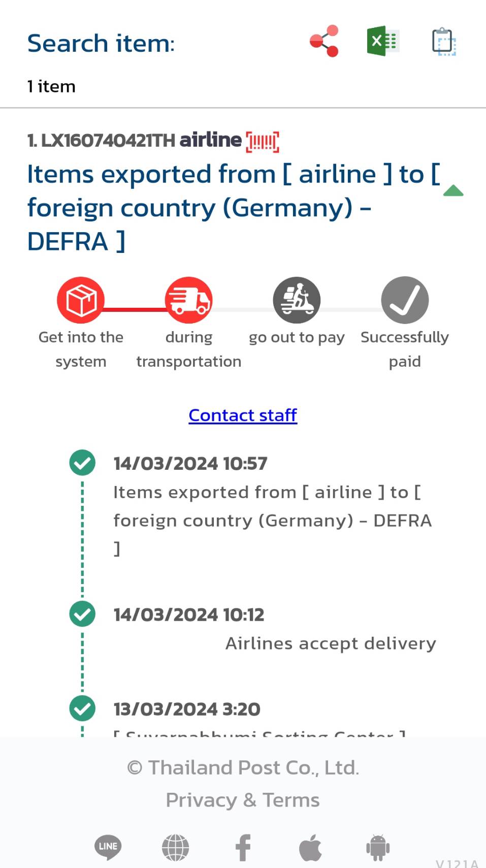Tap the Apple app store icon
Image resolution: width=486 pixels, height=868 pixels.
(310, 848)
